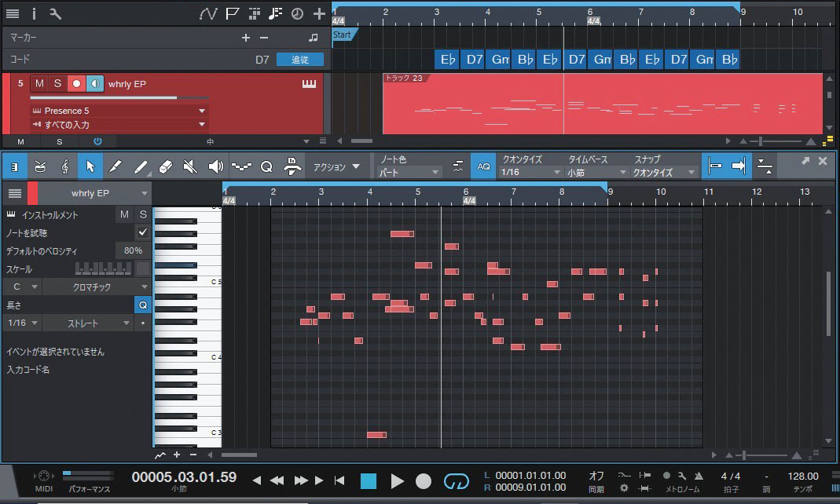
Task: Click the 追従 follow button in the chord track
Action: (300, 60)
